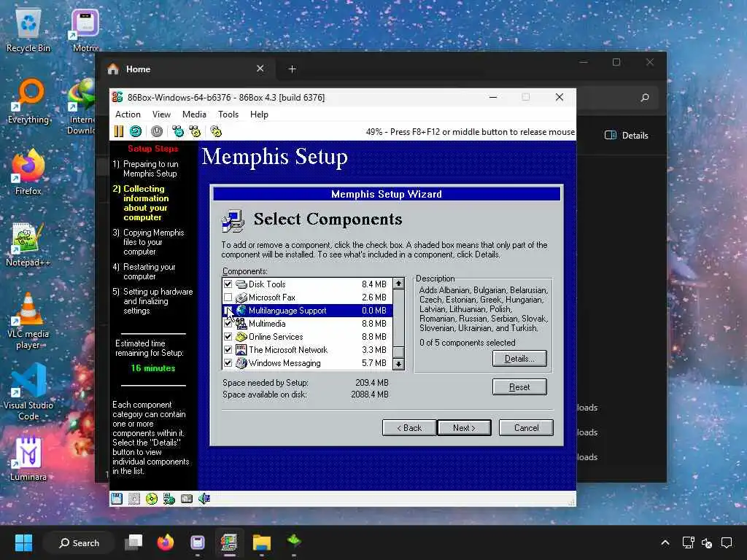Viewport: 747px width, 560px height.
Task: Add a new tab in File Explorer
Action: (x=292, y=69)
